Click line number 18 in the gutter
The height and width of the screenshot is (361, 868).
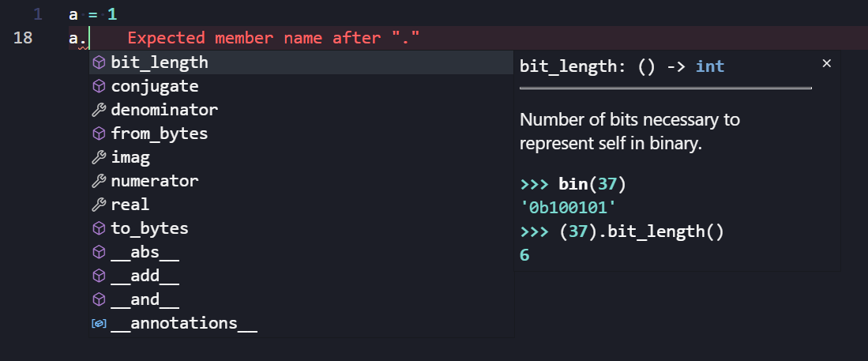(x=23, y=38)
